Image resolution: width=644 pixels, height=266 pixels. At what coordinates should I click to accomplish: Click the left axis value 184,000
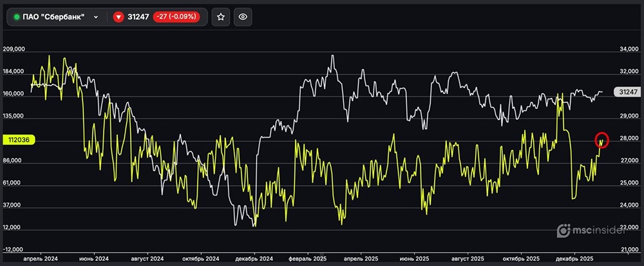pyautogui.click(x=14, y=71)
